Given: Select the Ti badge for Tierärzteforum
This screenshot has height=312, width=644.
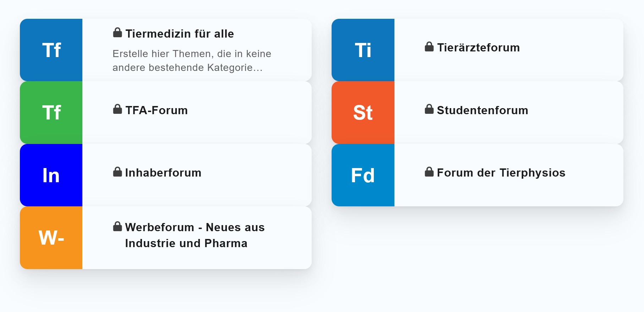Looking at the screenshot, I should 363,50.
